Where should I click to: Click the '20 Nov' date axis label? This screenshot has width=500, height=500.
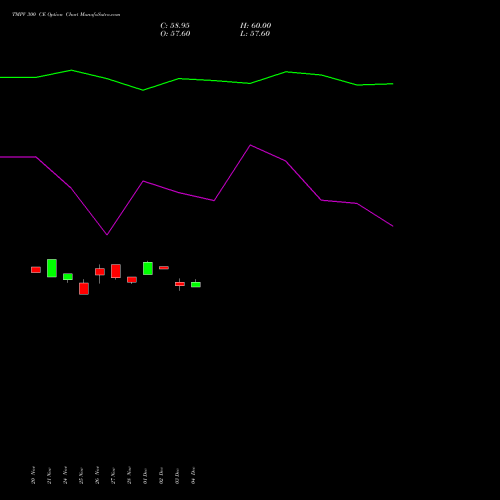33,475
